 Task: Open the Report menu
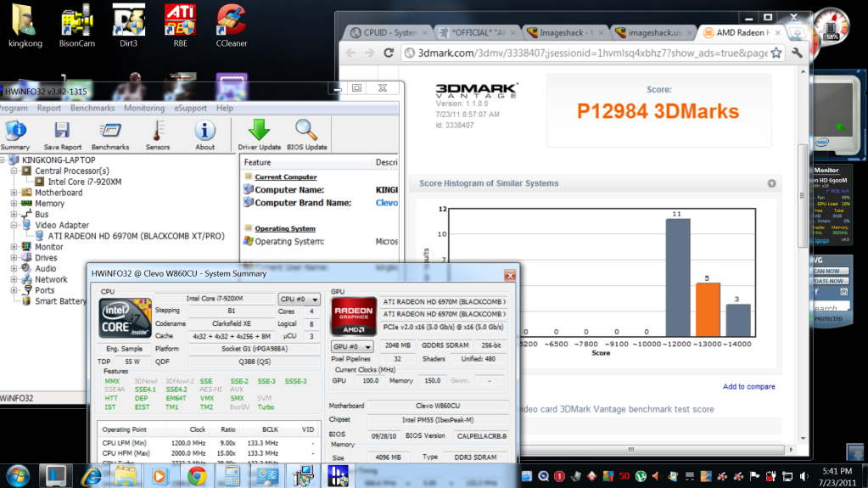[x=48, y=108]
